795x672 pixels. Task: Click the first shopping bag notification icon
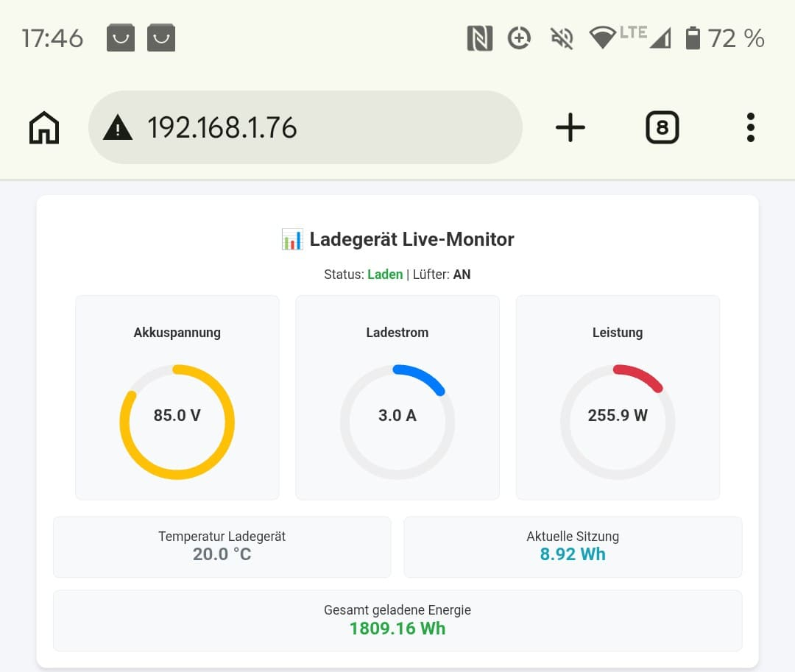[121, 38]
